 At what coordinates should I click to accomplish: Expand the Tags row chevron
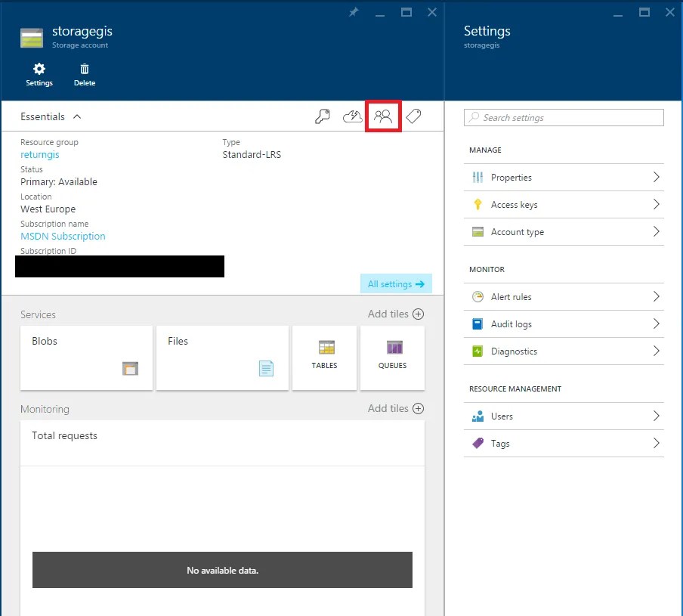click(x=656, y=443)
